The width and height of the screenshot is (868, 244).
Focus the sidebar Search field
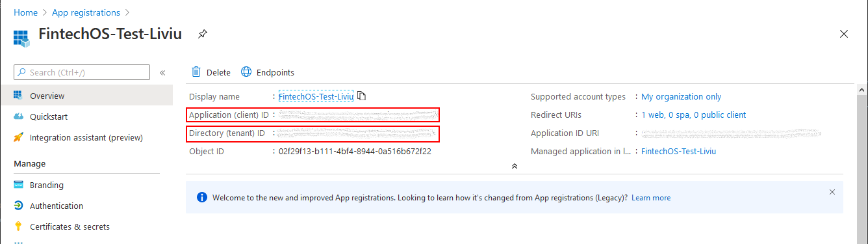pyautogui.click(x=82, y=72)
